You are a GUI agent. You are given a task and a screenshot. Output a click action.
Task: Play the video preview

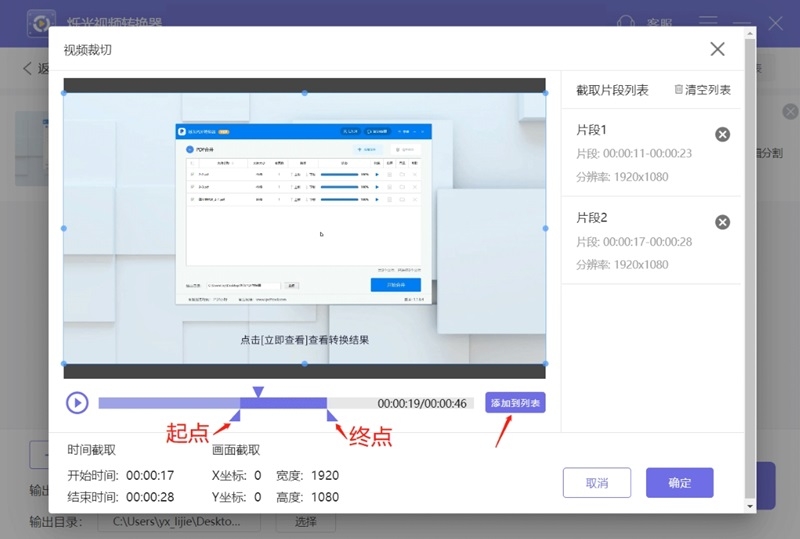click(77, 403)
